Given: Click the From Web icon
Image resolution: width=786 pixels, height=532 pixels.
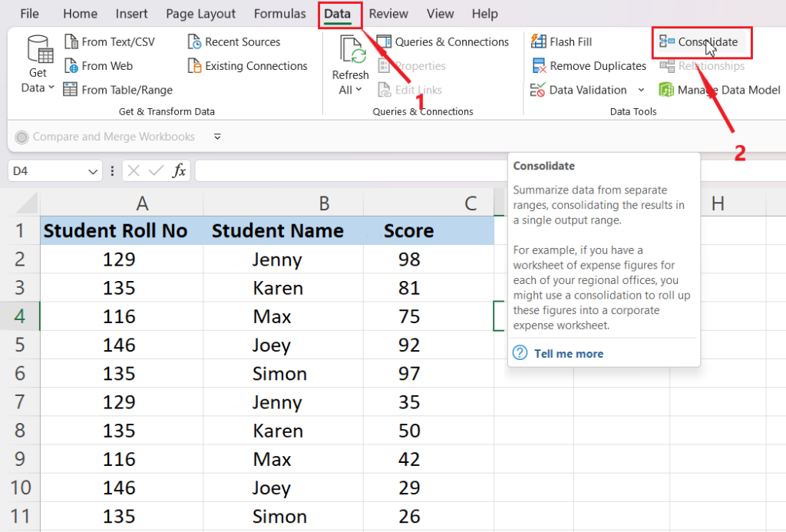Looking at the screenshot, I should (71, 66).
